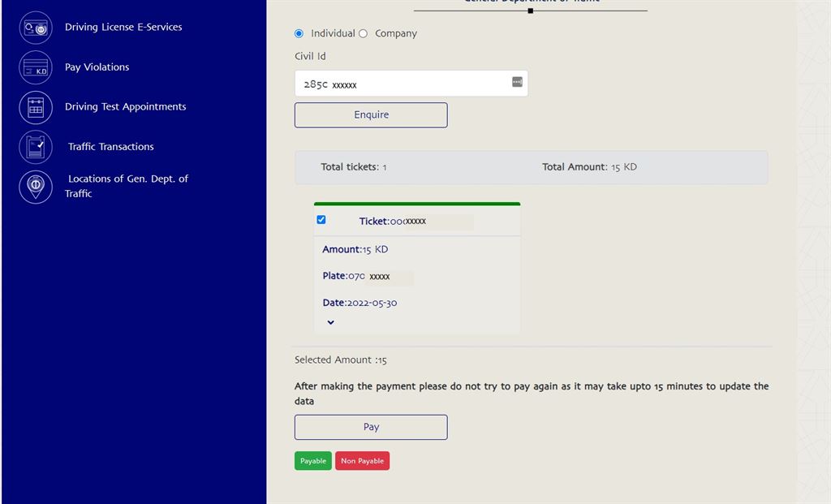Click the red Non Payable badge
This screenshot has height=504, width=831.
(362, 461)
